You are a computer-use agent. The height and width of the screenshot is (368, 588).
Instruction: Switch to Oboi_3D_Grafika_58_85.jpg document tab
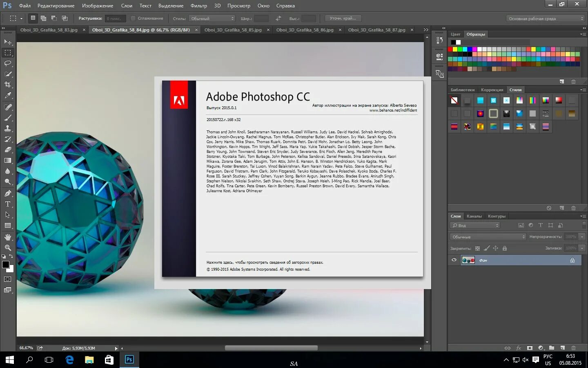click(x=233, y=30)
